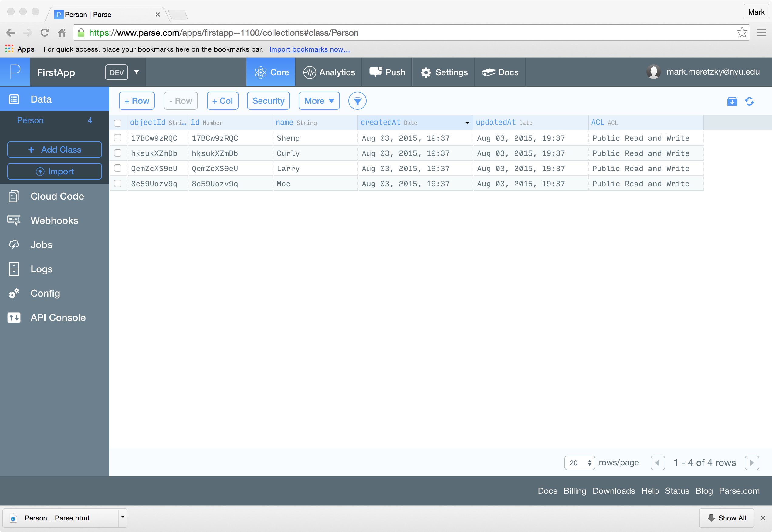Switch to the Push tab

[x=387, y=72]
